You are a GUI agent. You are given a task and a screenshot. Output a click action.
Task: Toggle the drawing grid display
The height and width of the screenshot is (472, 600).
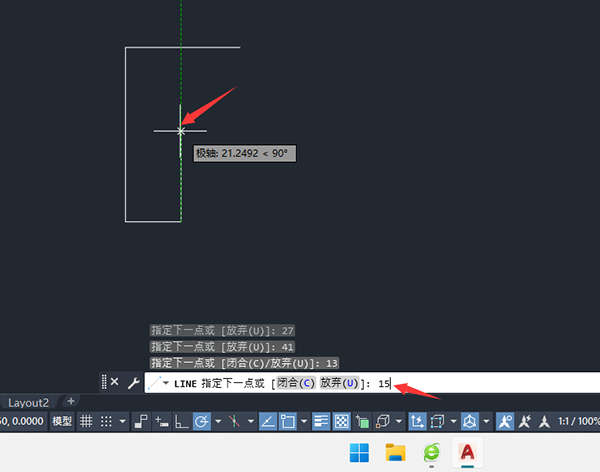point(86,421)
